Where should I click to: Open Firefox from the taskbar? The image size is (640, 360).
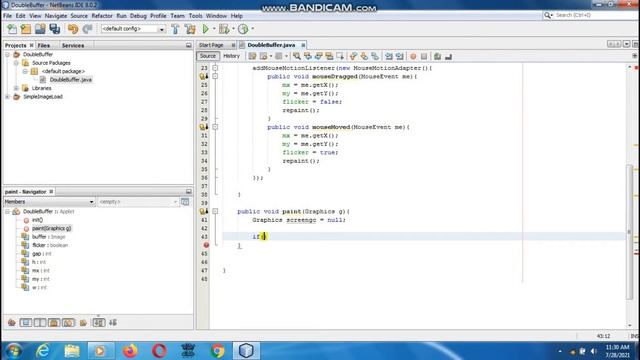point(130,351)
